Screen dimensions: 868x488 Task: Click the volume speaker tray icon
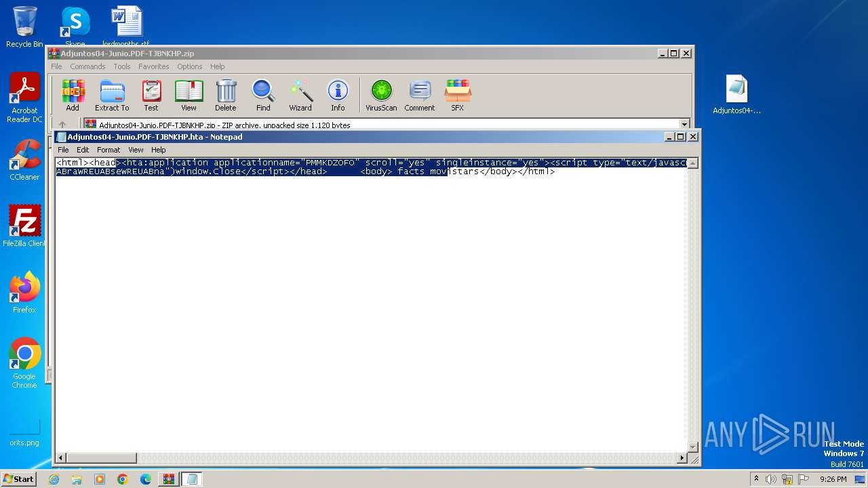[771, 479]
